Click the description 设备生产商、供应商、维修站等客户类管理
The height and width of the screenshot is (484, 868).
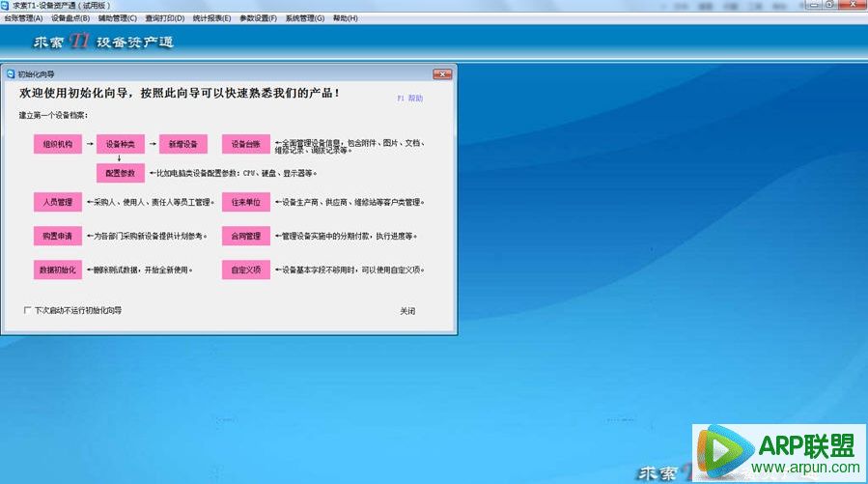click(x=351, y=203)
